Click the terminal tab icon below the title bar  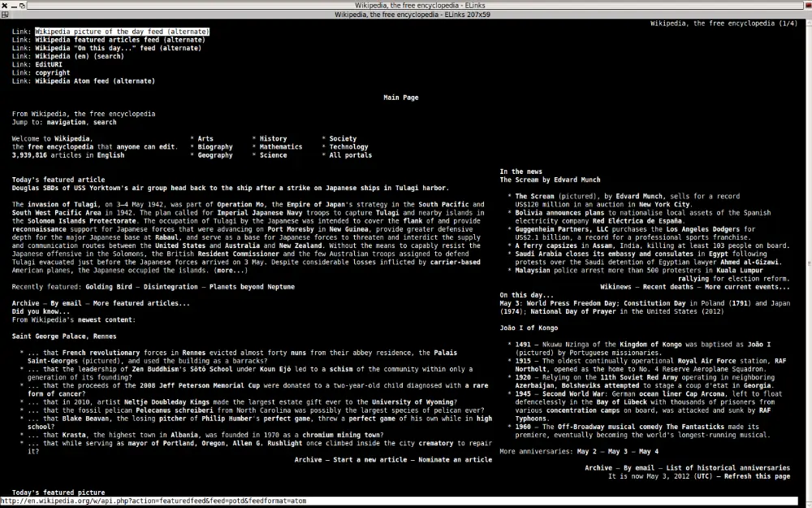point(5,15)
